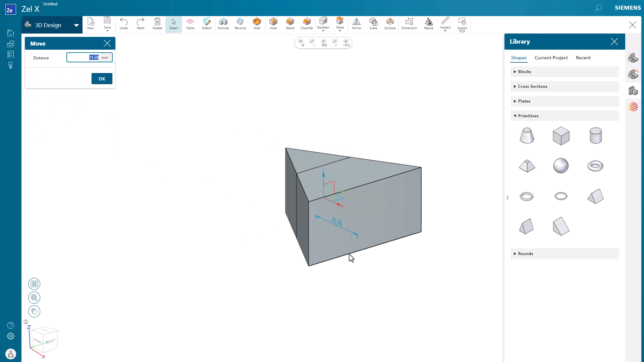Open Settings gear in sidebar

(x=11, y=336)
